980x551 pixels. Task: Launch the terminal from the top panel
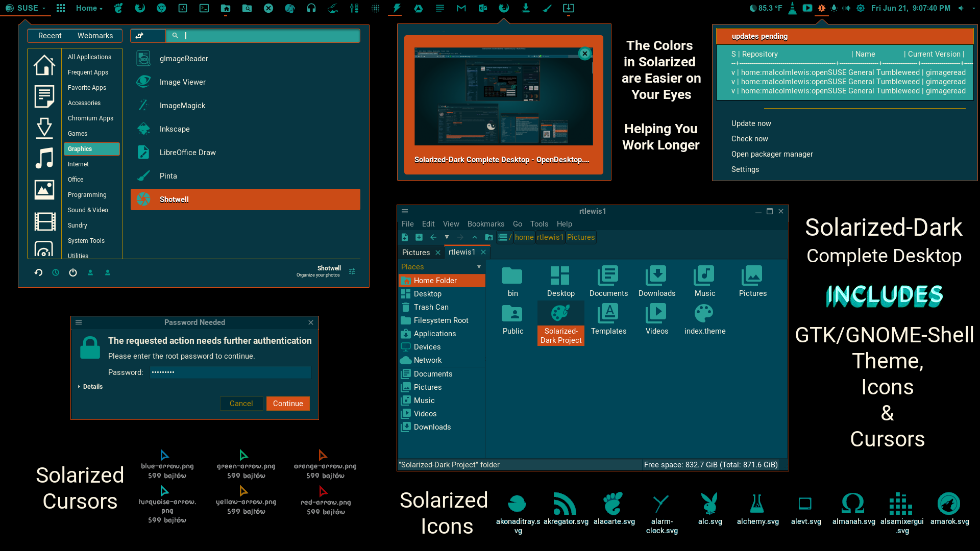(x=204, y=8)
